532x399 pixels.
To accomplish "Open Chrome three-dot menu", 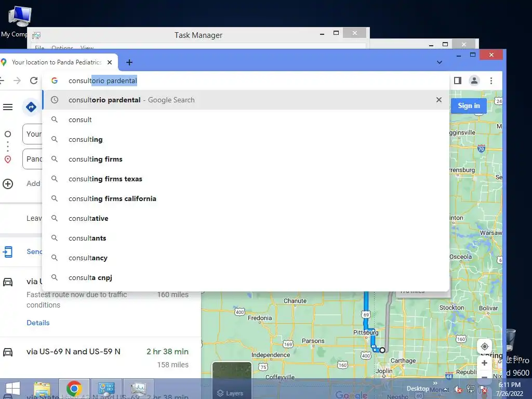I will point(491,81).
